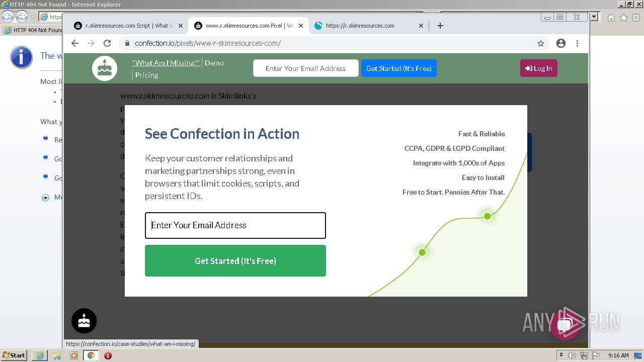This screenshot has width=644, height=362.
Task: Open Internet Explorer from the taskbar
Action: click(x=40, y=355)
